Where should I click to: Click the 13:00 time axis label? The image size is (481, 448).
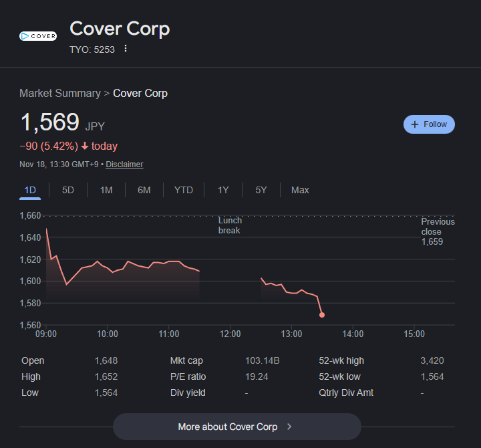(x=291, y=334)
